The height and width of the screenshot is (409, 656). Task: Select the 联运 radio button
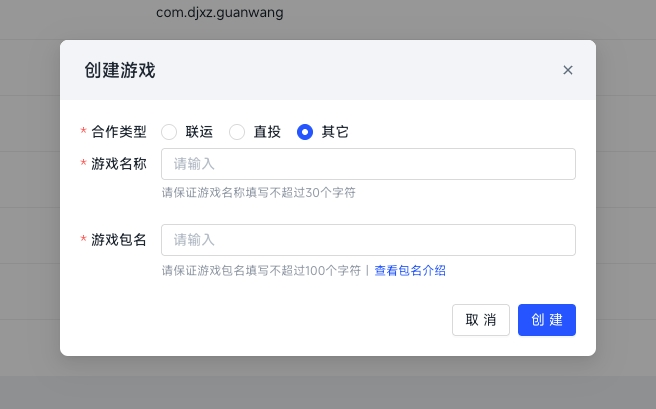pos(169,132)
